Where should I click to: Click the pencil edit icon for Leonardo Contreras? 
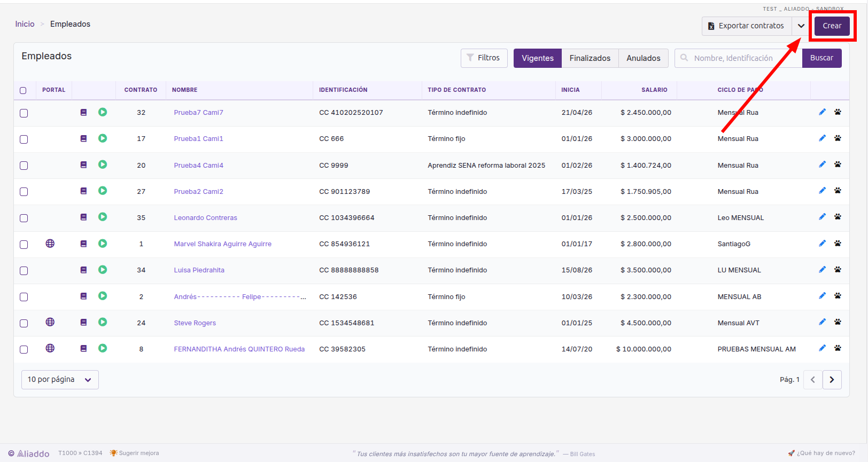[822, 217]
